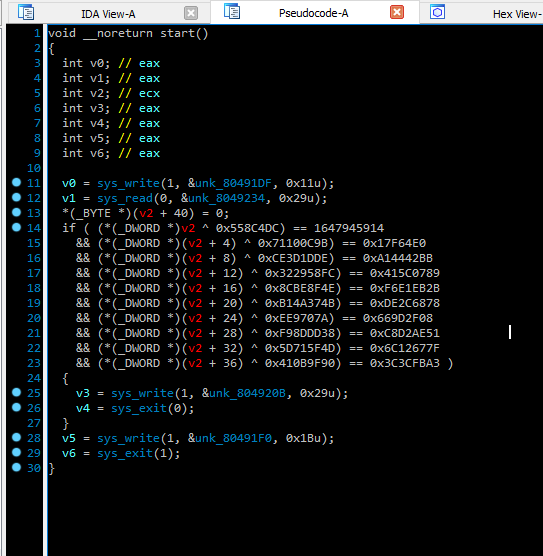Click variable v2 declaration on line 5

(x=97, y=93)
